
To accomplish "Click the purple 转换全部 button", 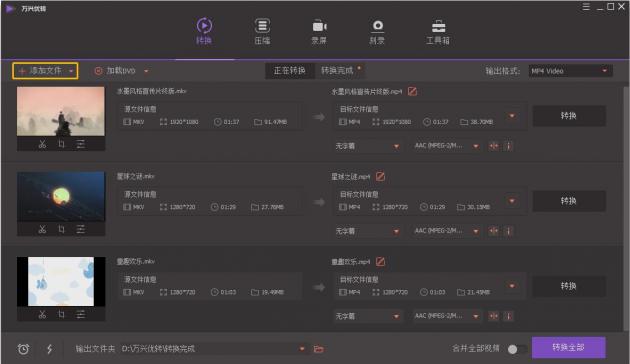I will click(569, 348).
